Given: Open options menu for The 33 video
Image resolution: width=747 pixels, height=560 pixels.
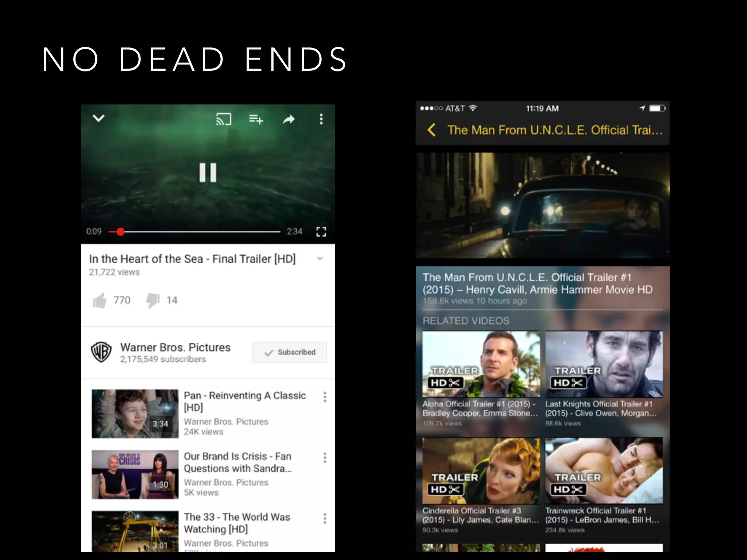Looking at the screenshot, I should (x=325, y=518).
